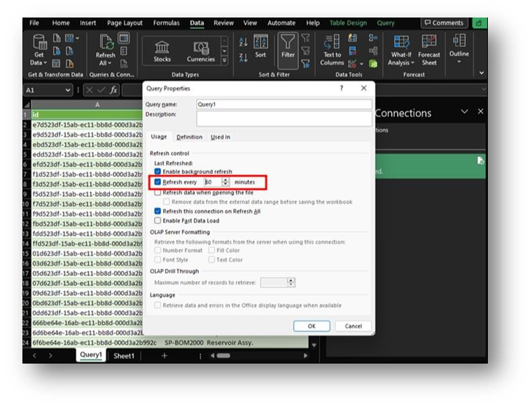Expand the Data Types gallery
Screen dimensions: 532x407
click(224, 60)
